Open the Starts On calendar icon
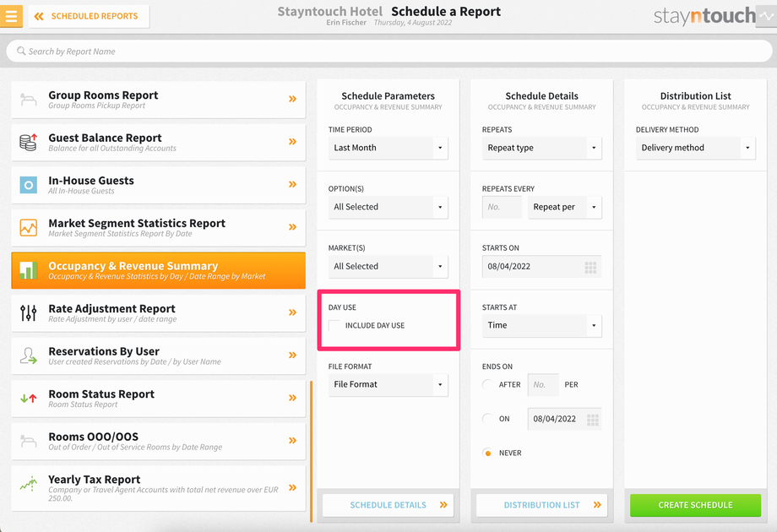 click(x=590, y=268)
